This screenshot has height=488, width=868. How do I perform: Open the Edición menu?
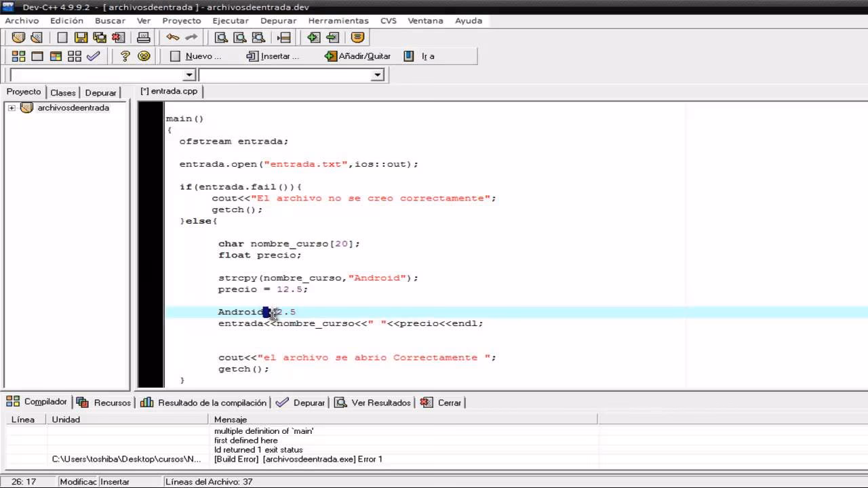66,21
